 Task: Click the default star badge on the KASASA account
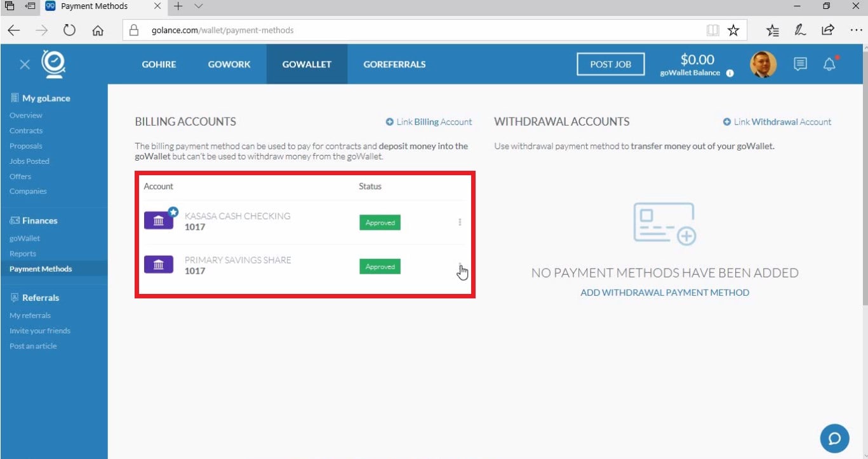tap(173, 212)
